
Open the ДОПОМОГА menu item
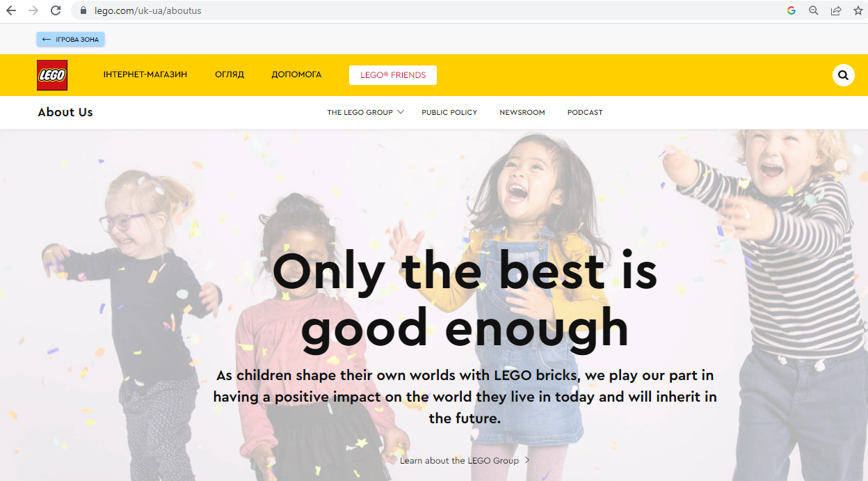pos(296,74)
